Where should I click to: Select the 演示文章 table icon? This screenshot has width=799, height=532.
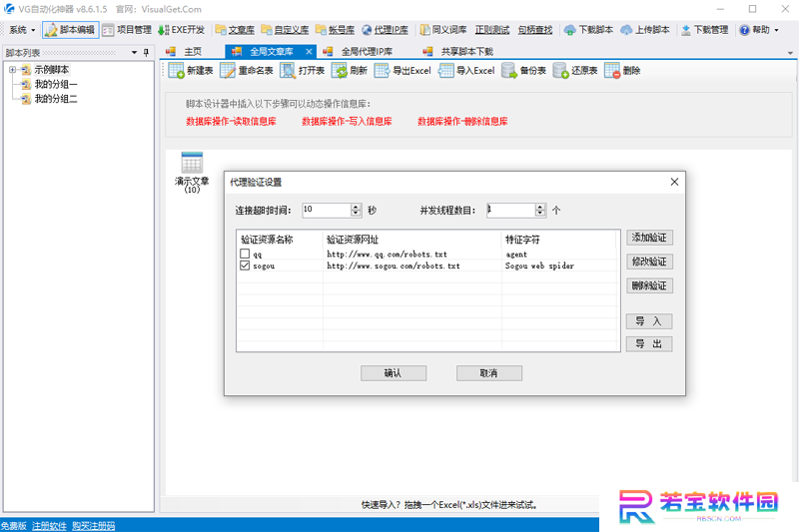(192, 173)
